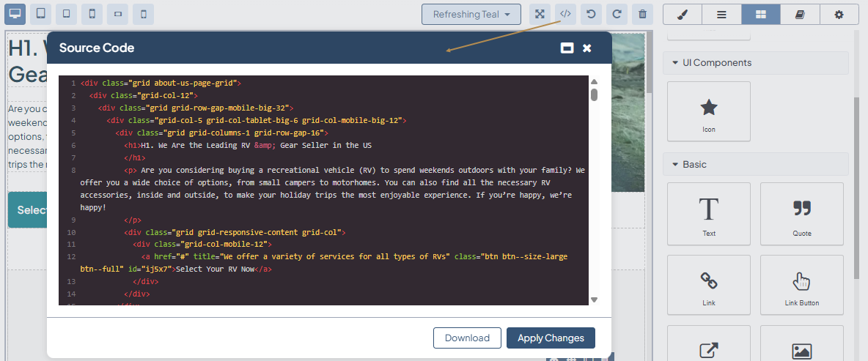The width and height of the screenshot is (868, 361).
Task: Select the star Icon component block
Action: pos(709,111)
